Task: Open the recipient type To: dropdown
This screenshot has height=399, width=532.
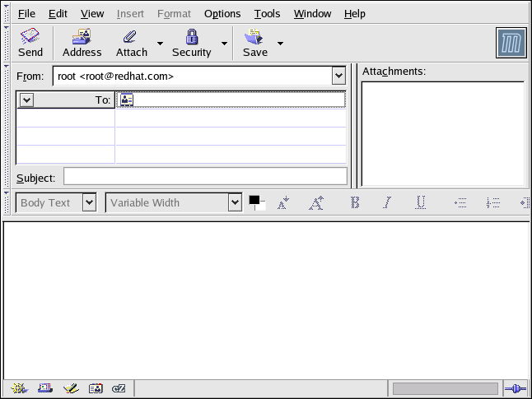Action: point(26,100)
